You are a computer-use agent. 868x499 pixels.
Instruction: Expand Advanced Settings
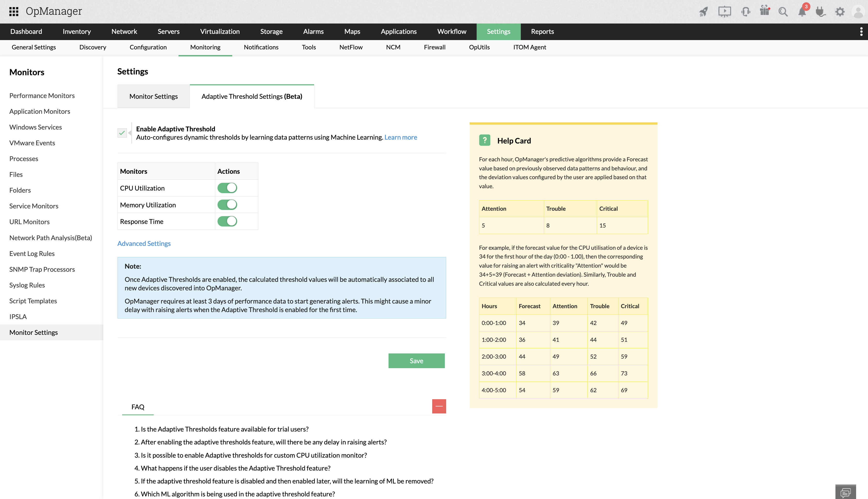[144, 243]
